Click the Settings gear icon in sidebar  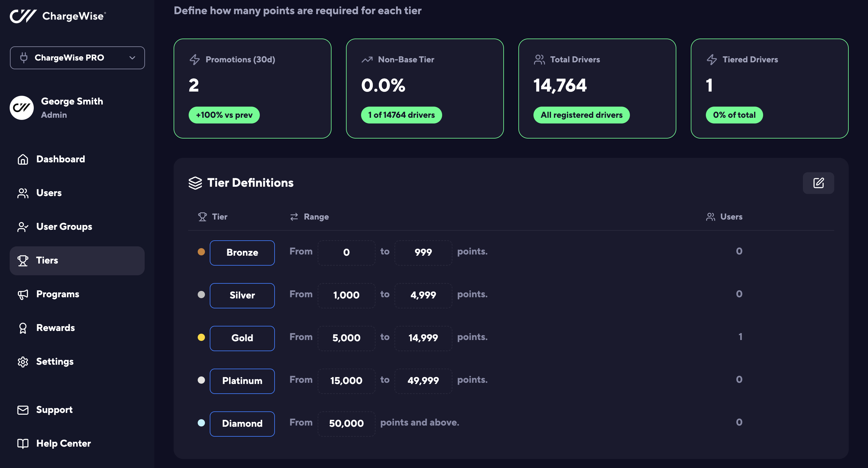[x=23, y=362]
